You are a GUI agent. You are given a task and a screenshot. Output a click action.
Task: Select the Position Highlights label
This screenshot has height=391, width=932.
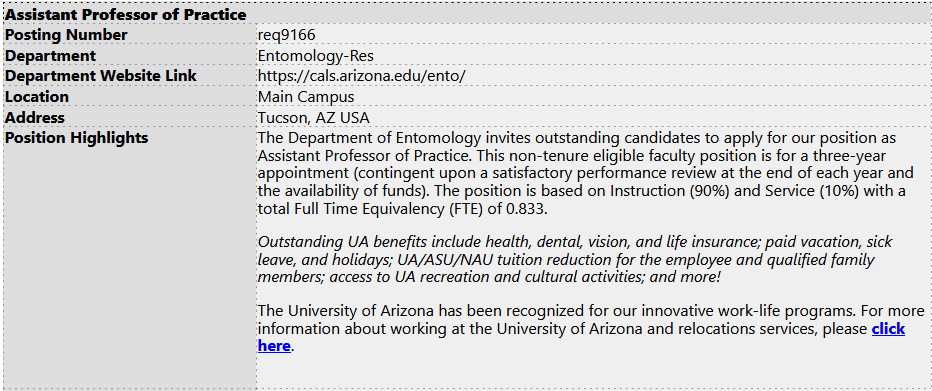(77, 138)
